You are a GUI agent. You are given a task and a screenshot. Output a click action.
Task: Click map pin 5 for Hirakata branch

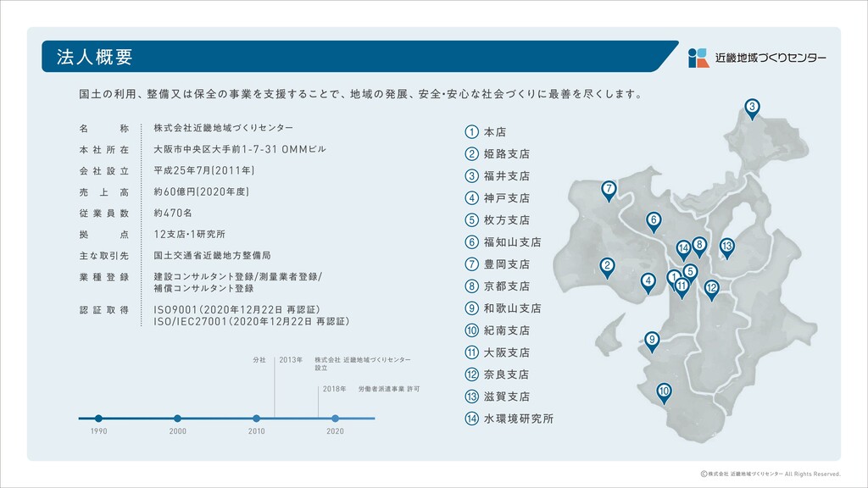tap(690, 274)
